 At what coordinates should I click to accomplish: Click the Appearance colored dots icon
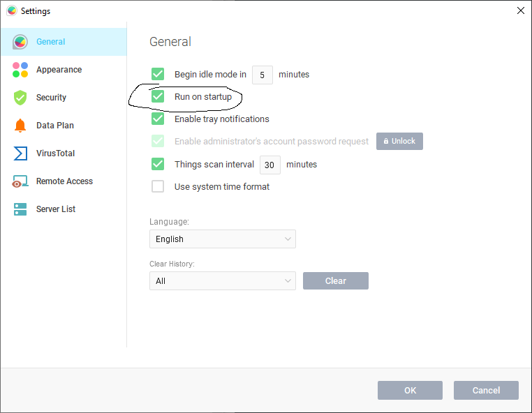point(20,70)
